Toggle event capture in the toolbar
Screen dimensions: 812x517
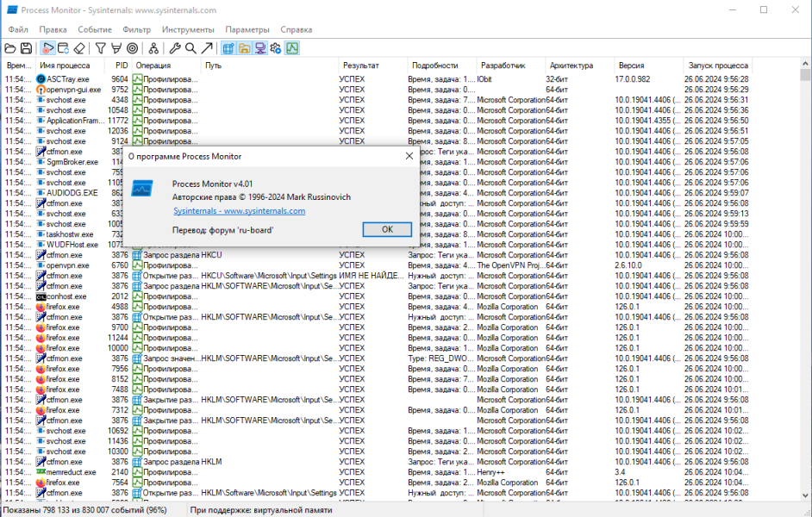pos(47,48)
